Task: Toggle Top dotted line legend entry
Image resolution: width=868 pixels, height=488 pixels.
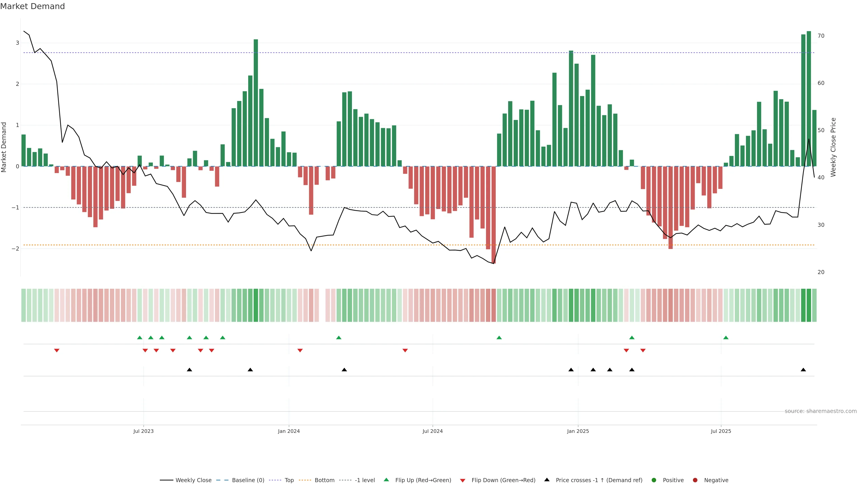Action: (x=289, y=480)
